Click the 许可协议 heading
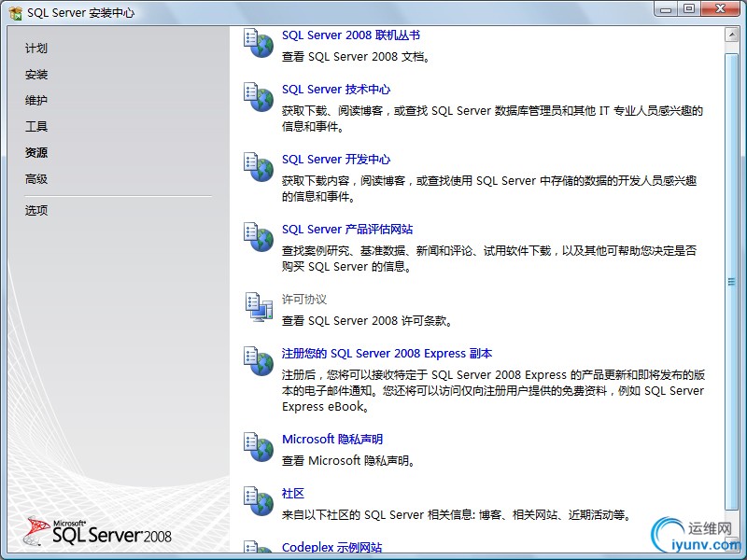 coord(304,300)
